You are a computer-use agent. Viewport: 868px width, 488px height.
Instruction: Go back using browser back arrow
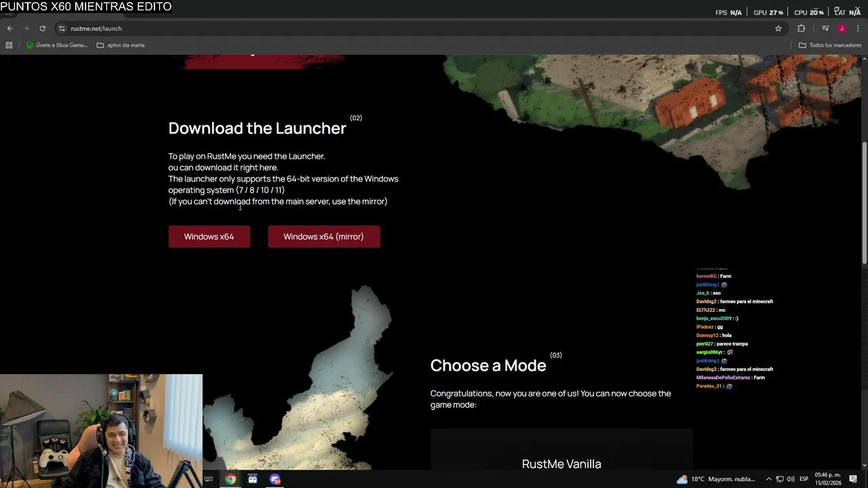(x=9, y=28)
